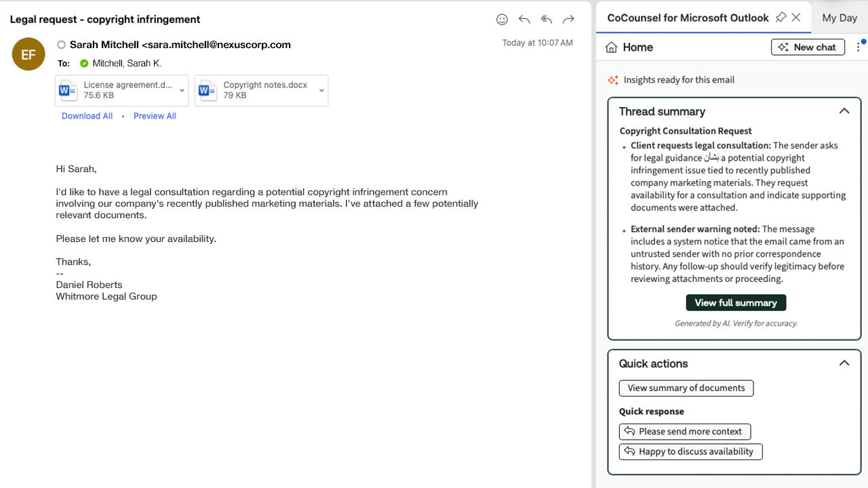
Task: Collapse the Quick actions section
Action: (x=844, y=363)
